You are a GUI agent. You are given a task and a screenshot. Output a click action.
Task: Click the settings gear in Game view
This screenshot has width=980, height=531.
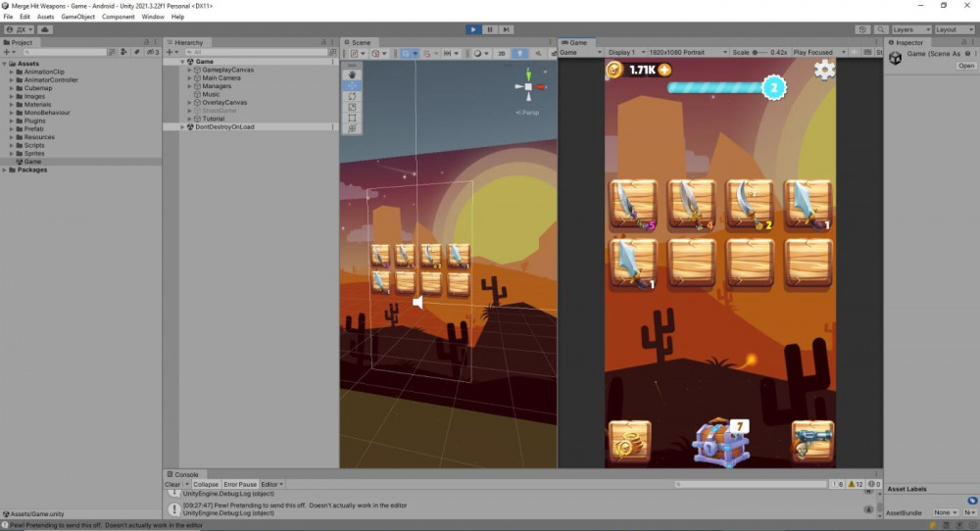tap(824, 70)
